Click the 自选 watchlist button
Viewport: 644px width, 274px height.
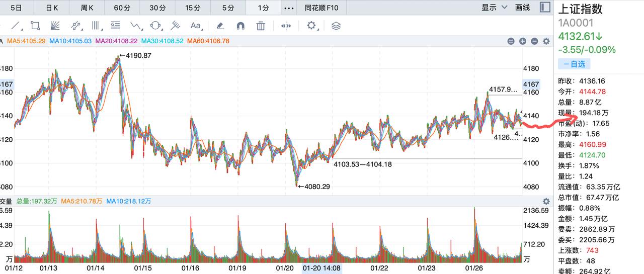574,64
